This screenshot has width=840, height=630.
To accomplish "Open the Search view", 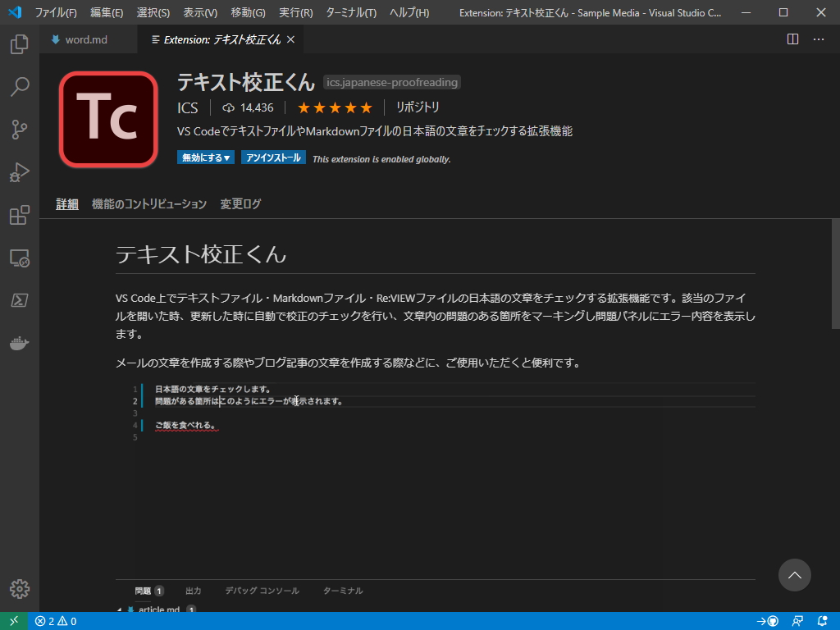I will coord(18,87).
